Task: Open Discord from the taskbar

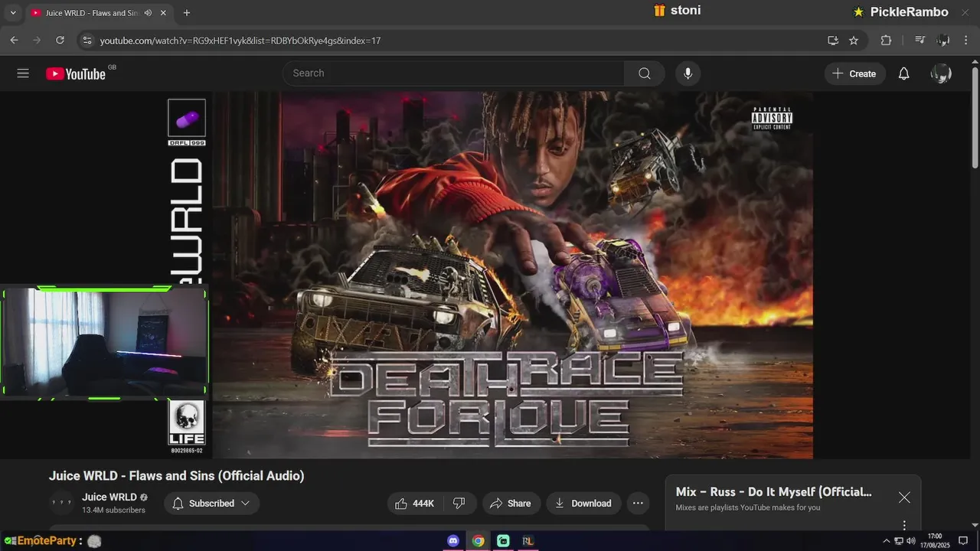Action: point(453,541)
